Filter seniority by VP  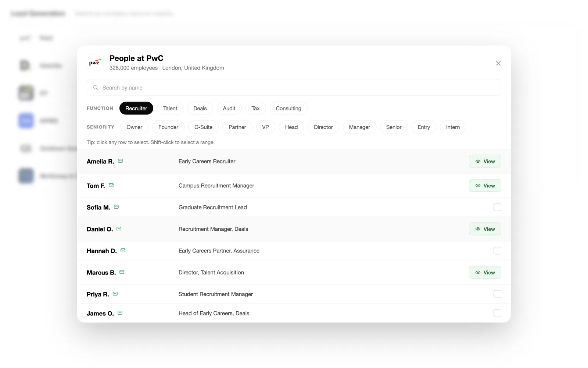click(x=265, y=127)
